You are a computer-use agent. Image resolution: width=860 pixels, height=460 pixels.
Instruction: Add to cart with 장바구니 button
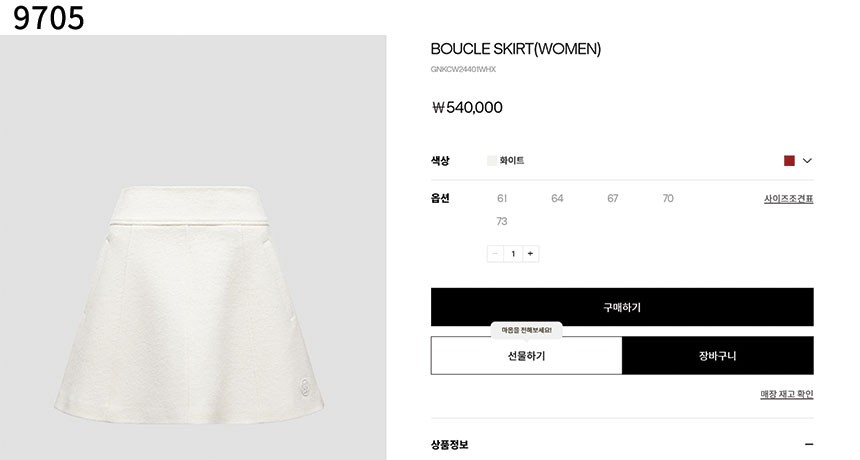click(718, 356)
